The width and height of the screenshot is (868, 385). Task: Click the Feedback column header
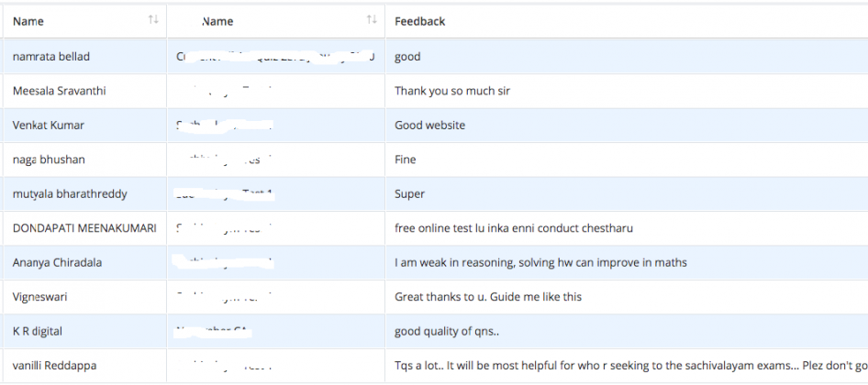point(419,22)
